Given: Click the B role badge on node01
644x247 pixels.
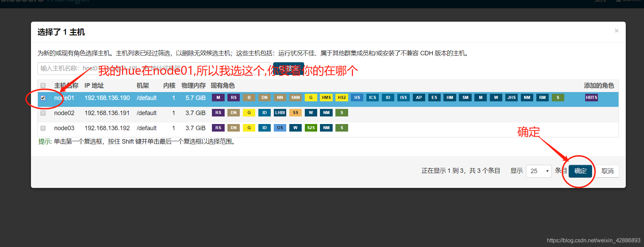Looking at the screenshot, I should (x=249, y=98).
